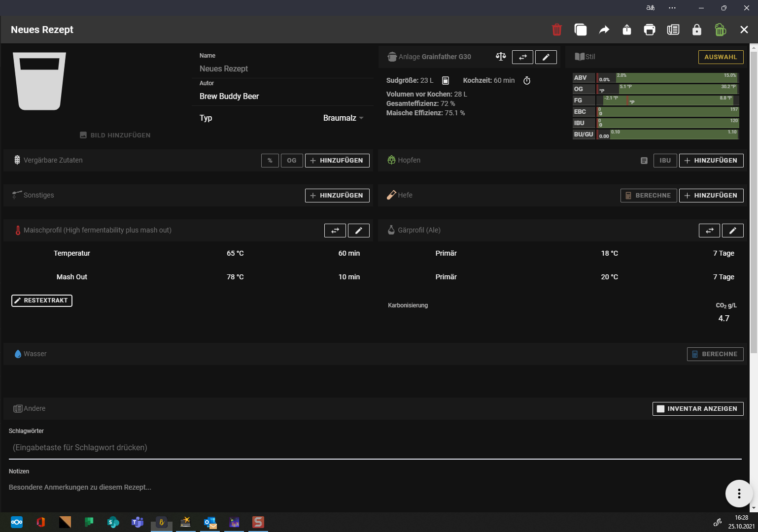Screen dimensions: 758x532
Task: Toggle IBU mode for hops
Action: (x=665, y=161)
